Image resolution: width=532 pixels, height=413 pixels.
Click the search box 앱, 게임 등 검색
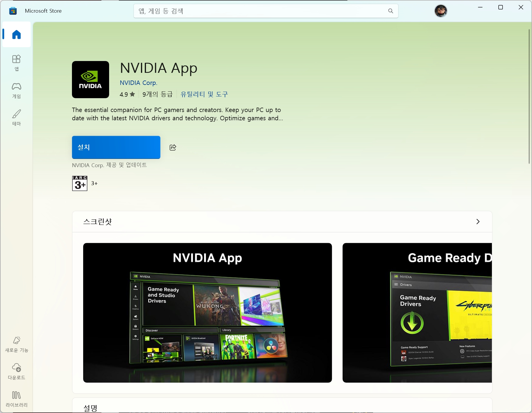click(x=266, y=11)
